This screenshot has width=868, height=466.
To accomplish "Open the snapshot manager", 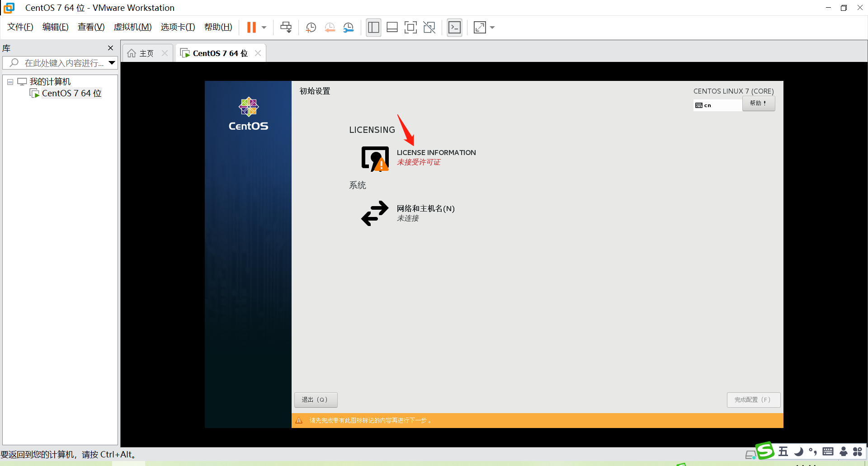I will tap(349, 28).
